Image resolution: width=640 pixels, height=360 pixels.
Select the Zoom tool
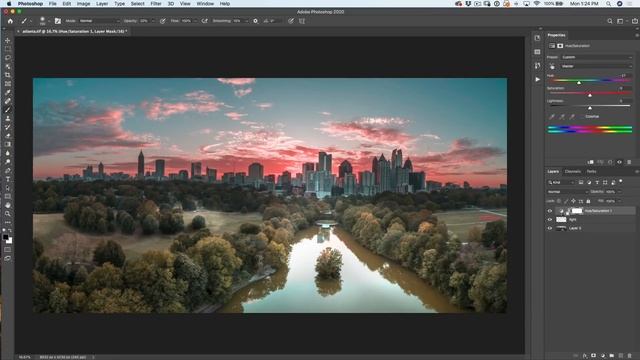click(x=8, y=213)
